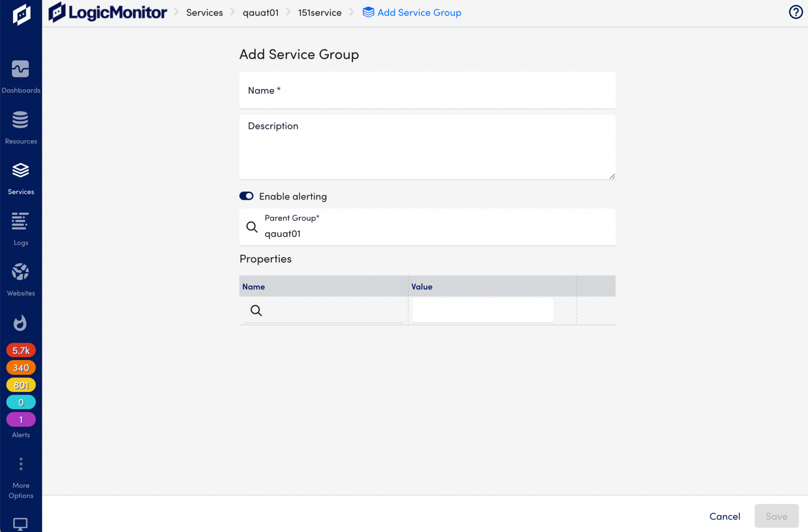Cancel the Add Service Group form
The image size is (808, 532).
point(725,516)
